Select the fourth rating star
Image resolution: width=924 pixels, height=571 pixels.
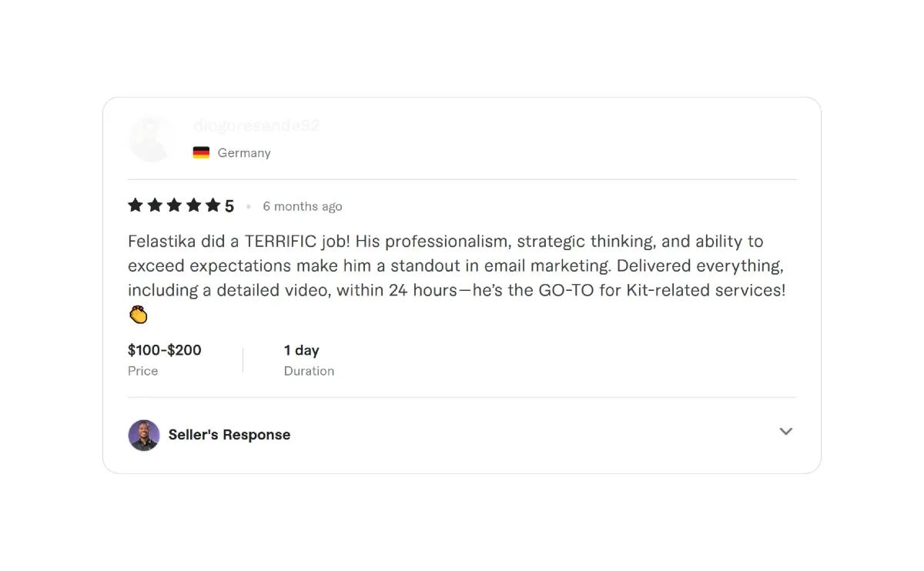point(193,205)
